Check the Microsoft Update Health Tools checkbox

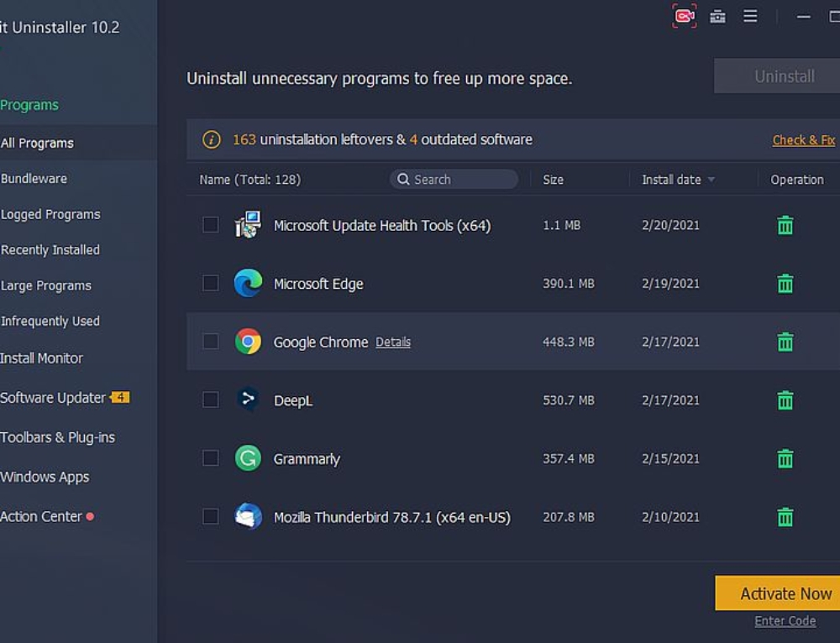click(x=211, y=225)
